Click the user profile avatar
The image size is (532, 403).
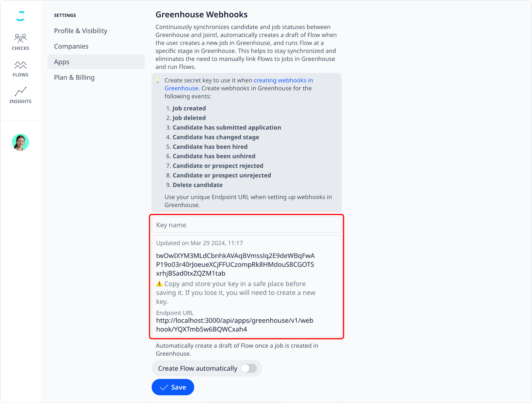pos(20,142)
